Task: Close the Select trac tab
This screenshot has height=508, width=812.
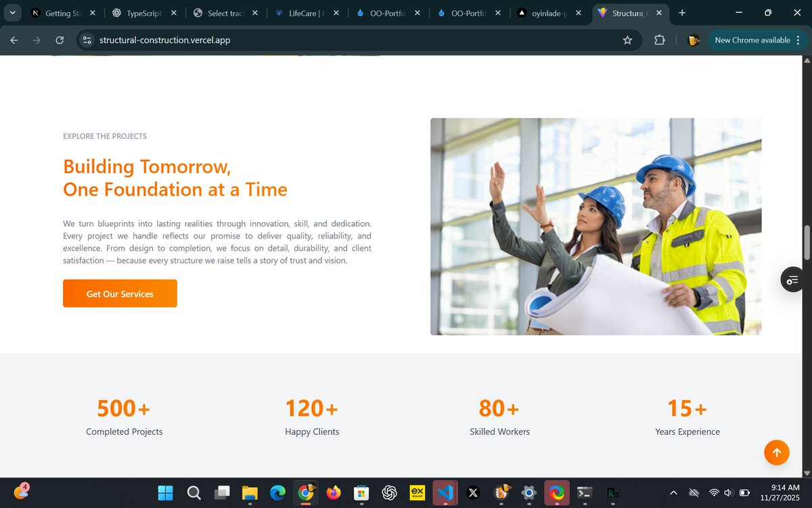Action: [254, 13]
